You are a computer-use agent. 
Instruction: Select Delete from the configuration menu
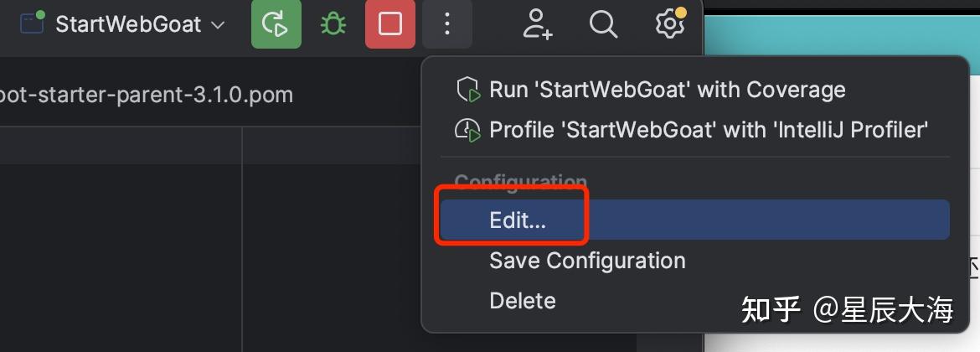click(x=522, y=300)
